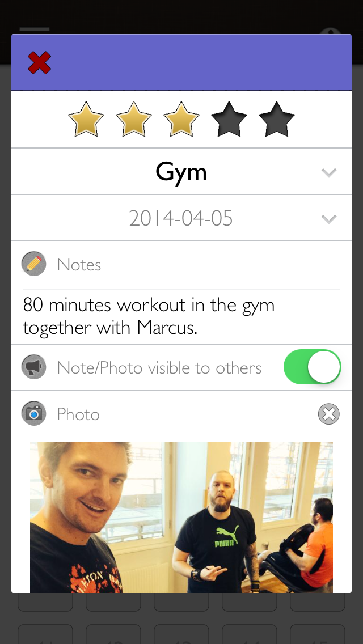Select the 2014-04-05 date field

tap(181, 218)
